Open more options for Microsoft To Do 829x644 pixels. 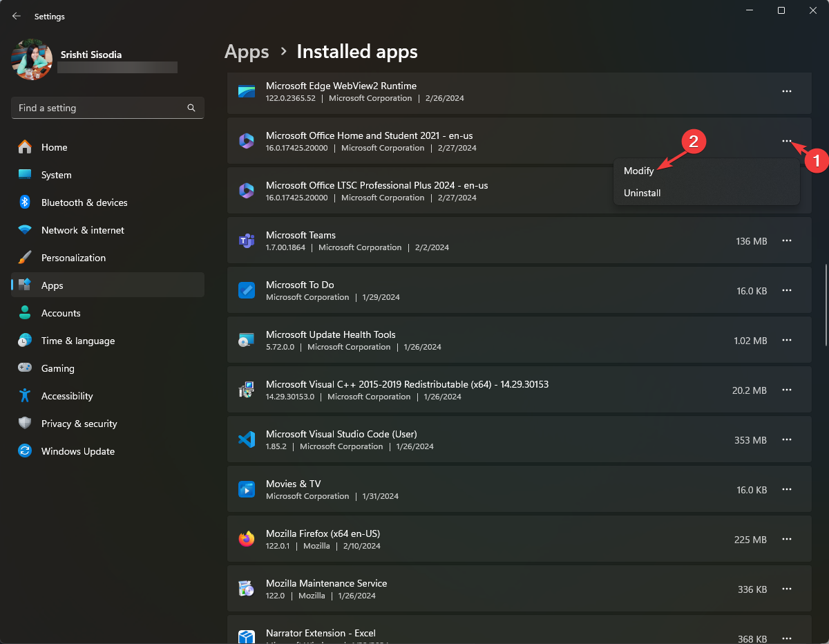tap(786, 290)
